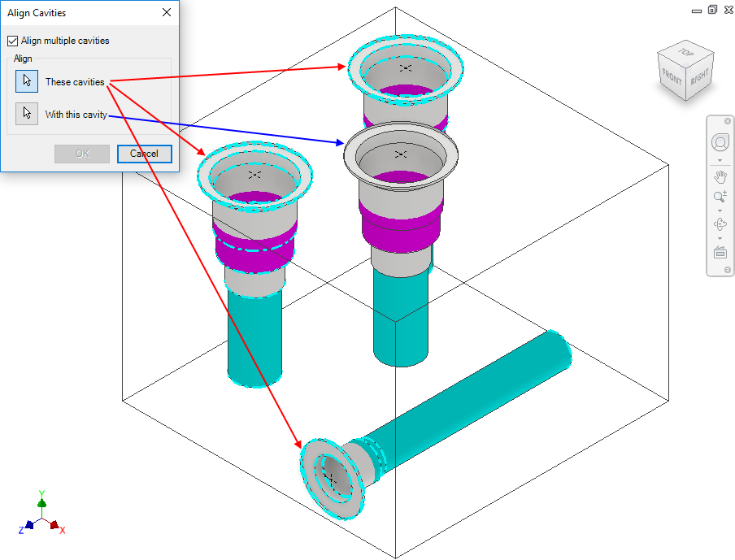Click the TOP face of ViewCube
Image resolution: width=735 pixels, height=560 pixels.
(685, 53)
